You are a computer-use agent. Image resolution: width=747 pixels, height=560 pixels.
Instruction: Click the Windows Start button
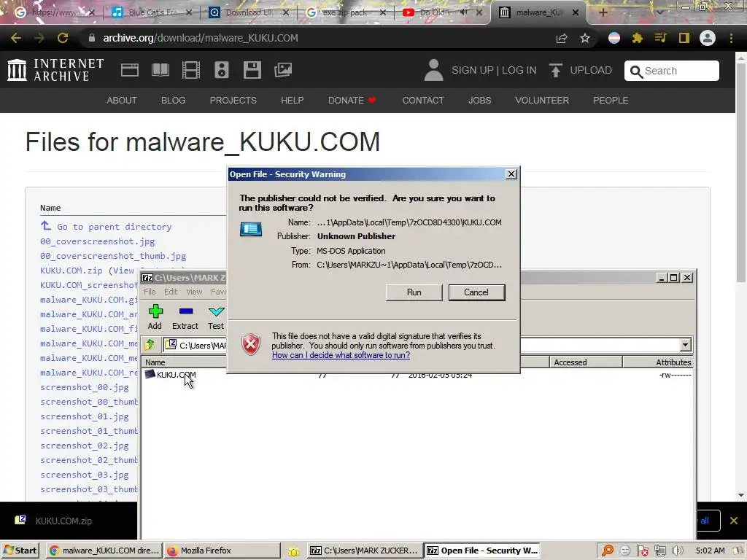pos(20,551)
